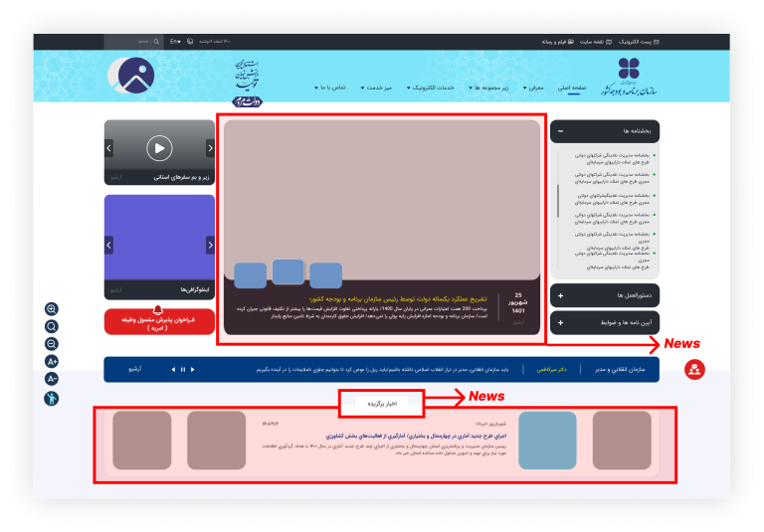This screenshot has height=532, width=764.
Task: Click the red user support icon
Action: [694, 369]
